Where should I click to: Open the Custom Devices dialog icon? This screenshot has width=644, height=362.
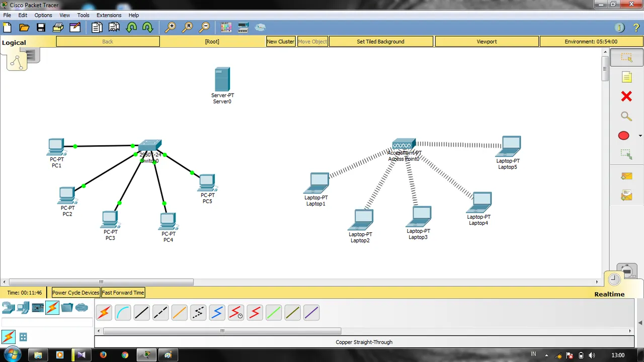pos(244,27)
